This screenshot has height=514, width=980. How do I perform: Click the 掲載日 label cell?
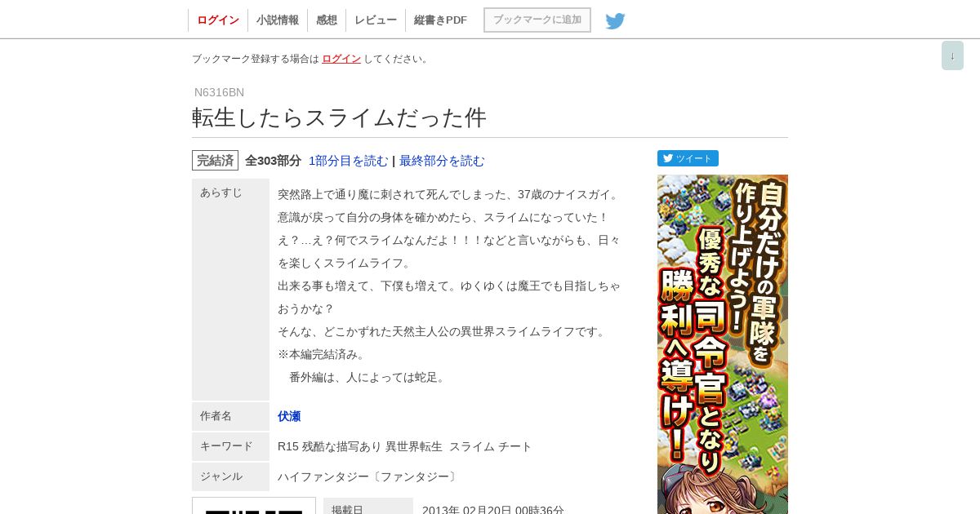pos(368,507)
